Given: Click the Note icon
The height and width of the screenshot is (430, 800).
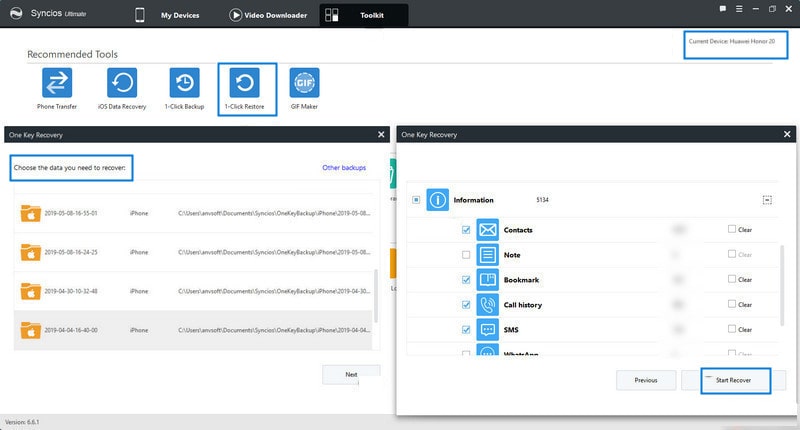Looking at the screenshot, I should 487,255.
